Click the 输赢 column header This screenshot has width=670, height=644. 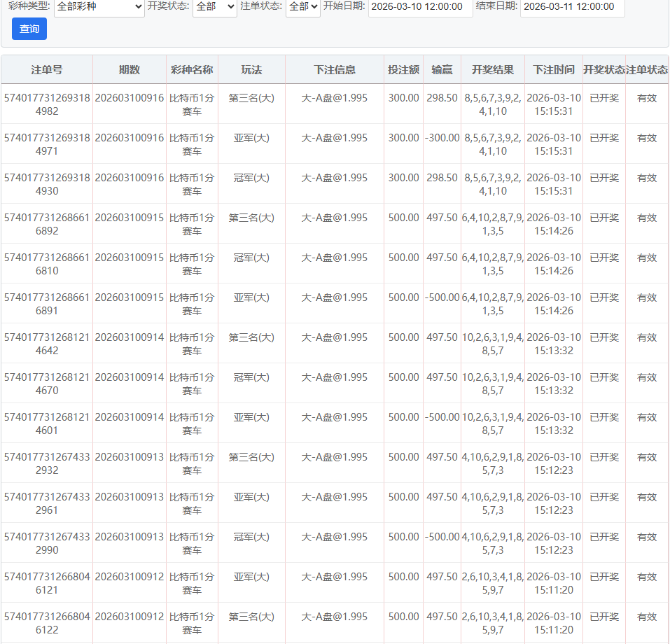442,70
